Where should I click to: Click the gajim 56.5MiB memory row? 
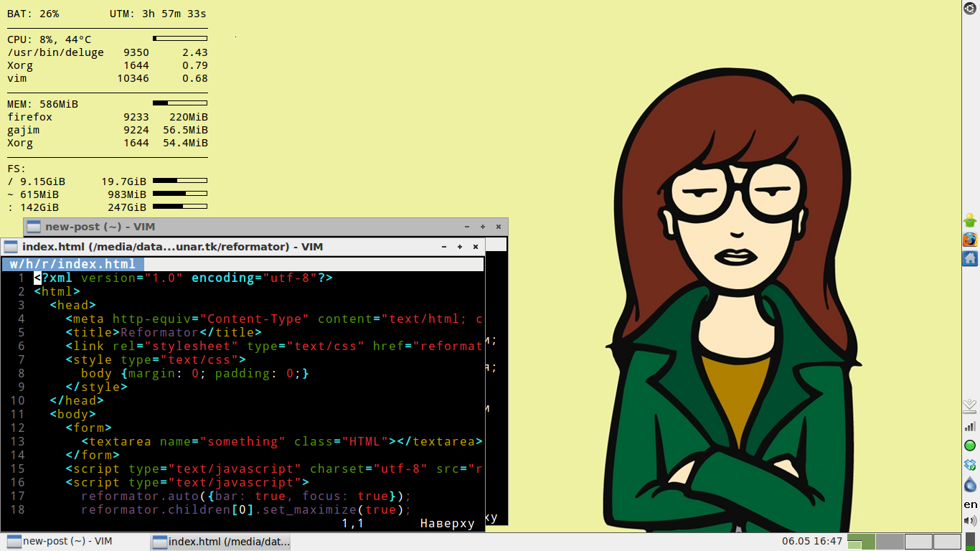108,130
